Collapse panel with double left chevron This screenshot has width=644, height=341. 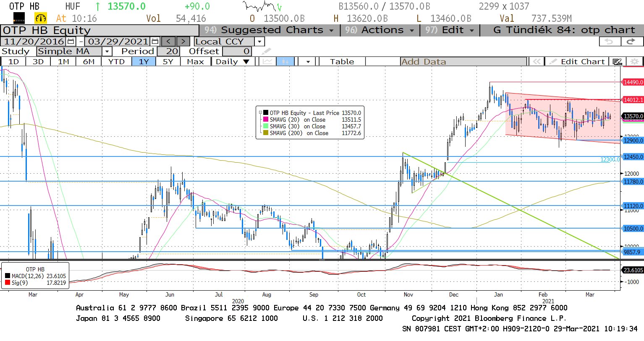[x=536, y=62]
